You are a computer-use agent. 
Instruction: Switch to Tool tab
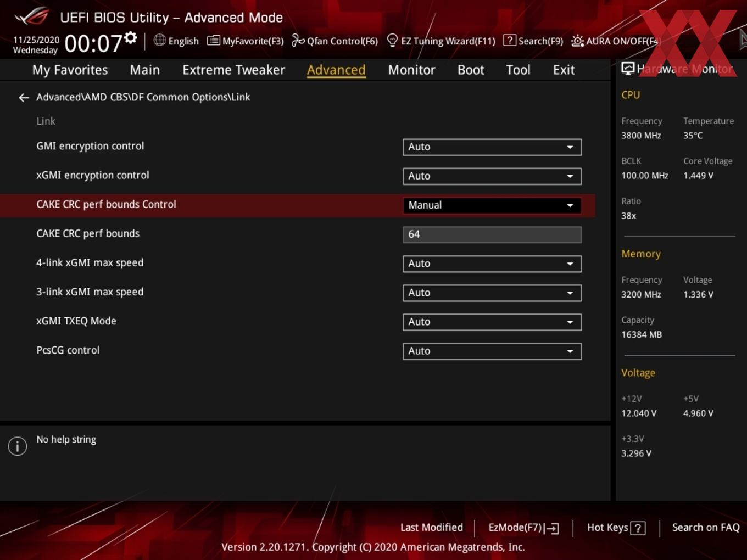518,70
